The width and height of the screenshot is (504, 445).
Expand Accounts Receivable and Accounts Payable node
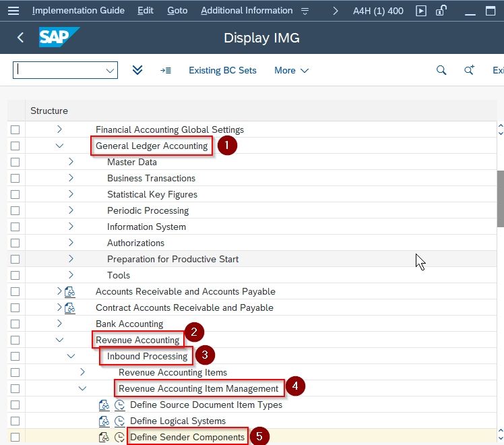[x=59, y=291]
